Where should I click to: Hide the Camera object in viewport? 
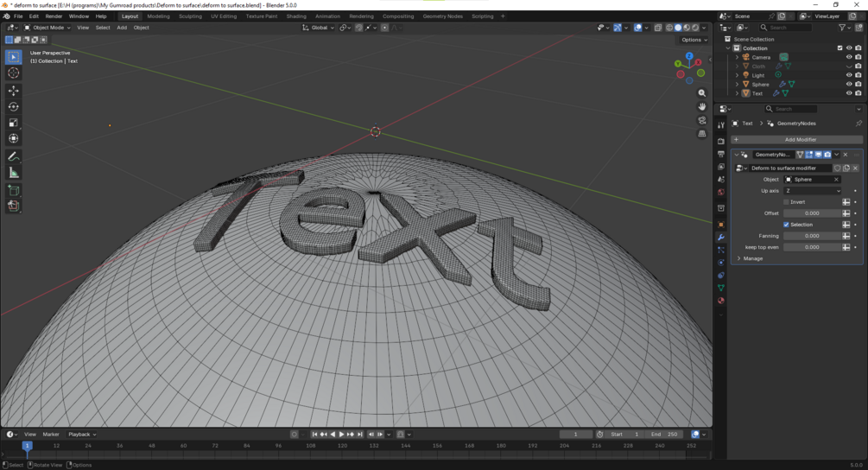[849, 57]
